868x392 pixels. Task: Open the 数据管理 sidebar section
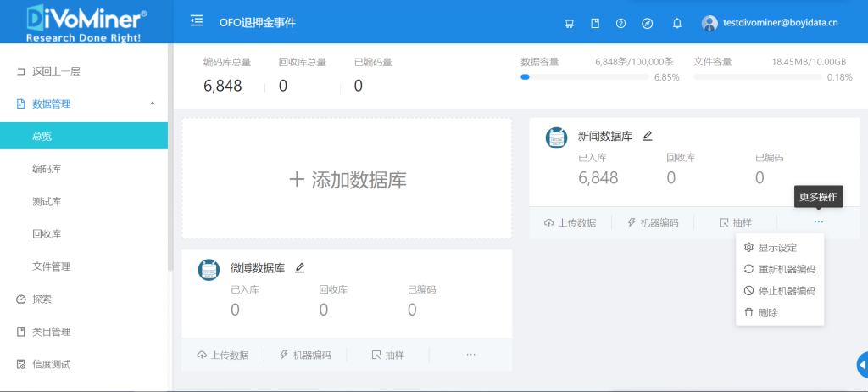click(84, 104)
